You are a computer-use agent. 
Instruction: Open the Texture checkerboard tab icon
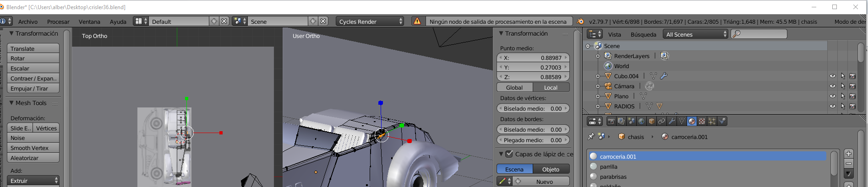click(x=702, y=121)
